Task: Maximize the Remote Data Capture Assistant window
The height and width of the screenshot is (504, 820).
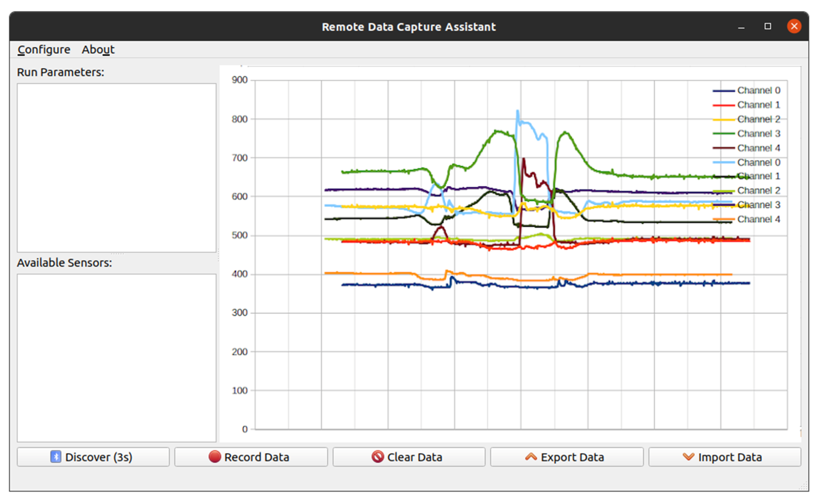Action: pos(768,26)
